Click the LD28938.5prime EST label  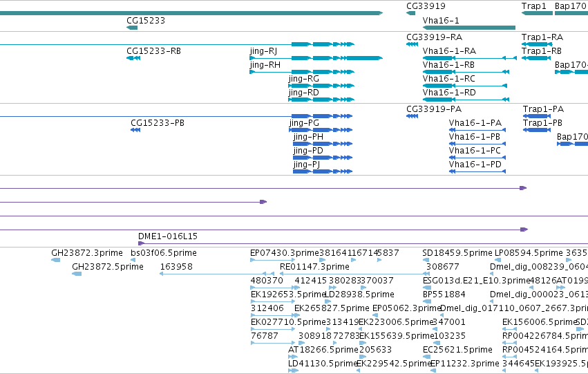pyautogui.click(x=359, y=294)
